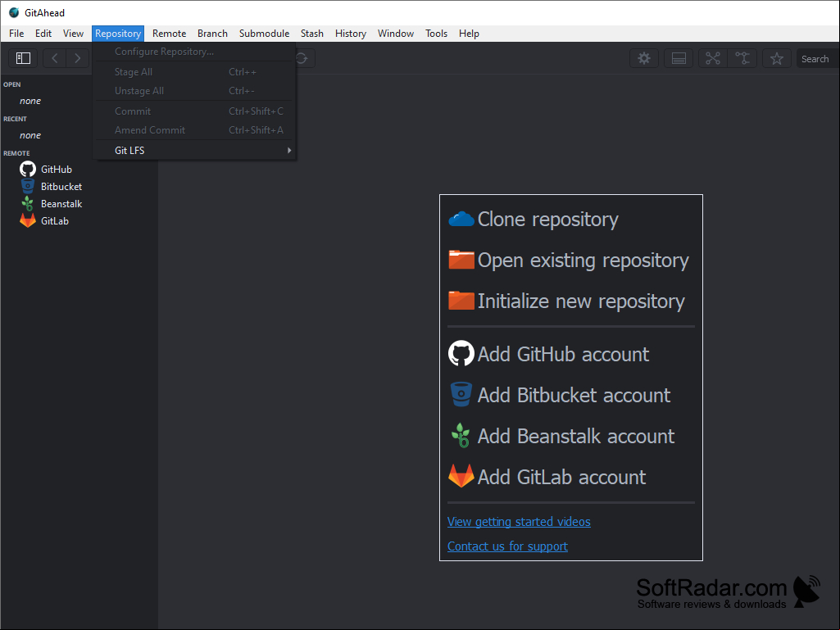
Task: Click the Beanstalk sprout icon in the sidebar
Action: (28, 203)
